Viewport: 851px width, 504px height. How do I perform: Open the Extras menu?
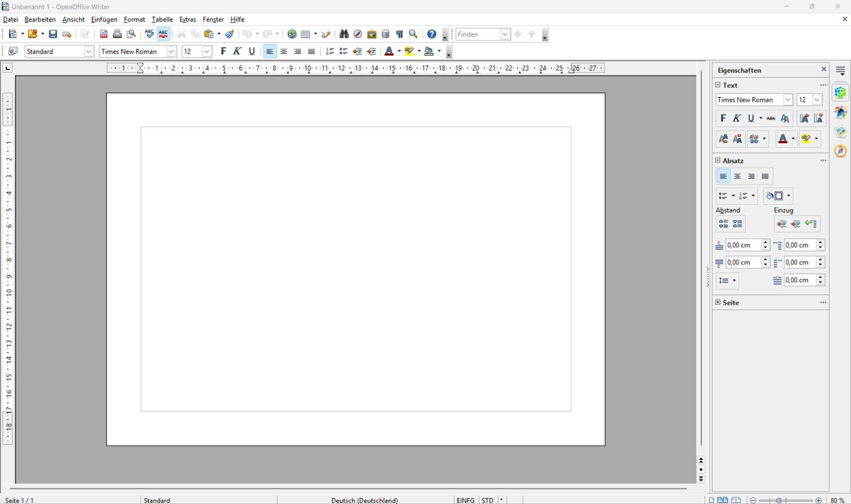187,20
